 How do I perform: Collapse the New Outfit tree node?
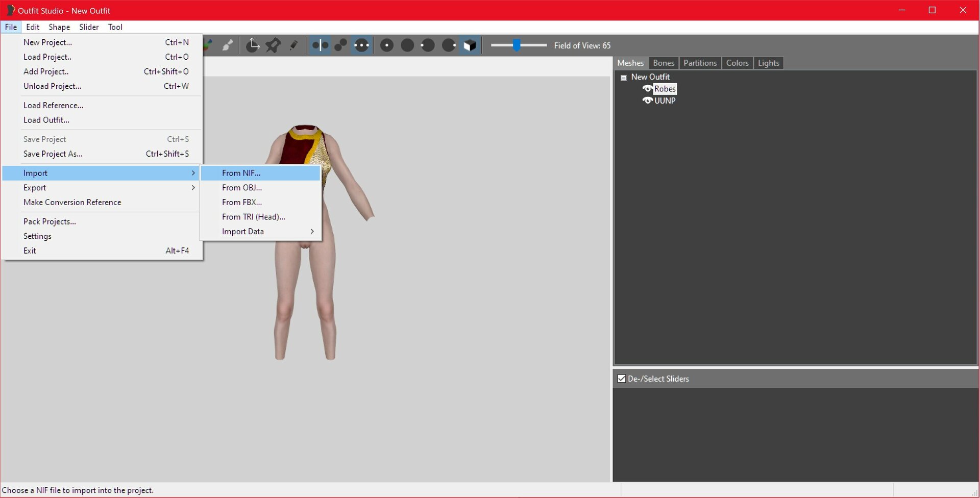(623, 78)
